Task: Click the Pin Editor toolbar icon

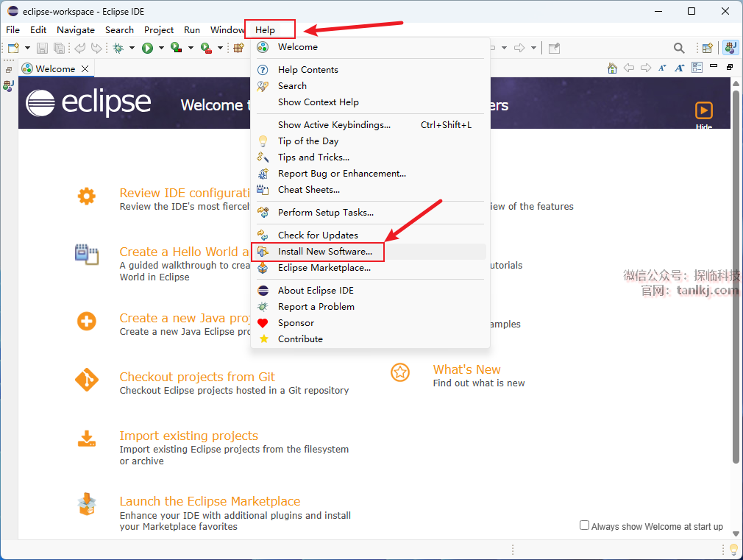Action: 554,48
